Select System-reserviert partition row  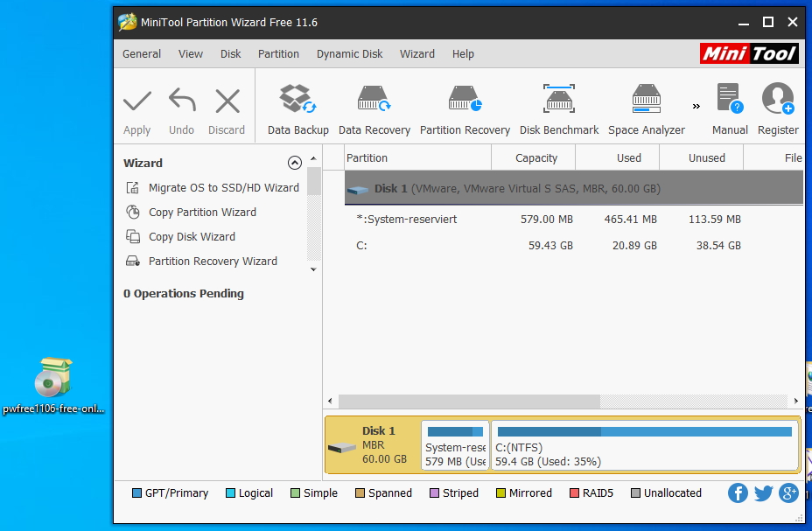(x=574, y=219)
